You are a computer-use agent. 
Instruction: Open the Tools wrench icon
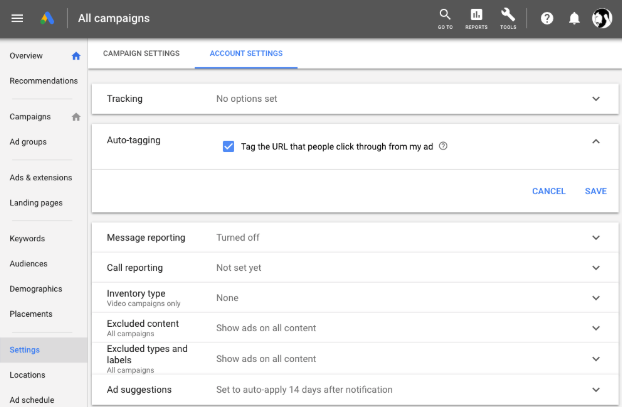coord(508,19)
